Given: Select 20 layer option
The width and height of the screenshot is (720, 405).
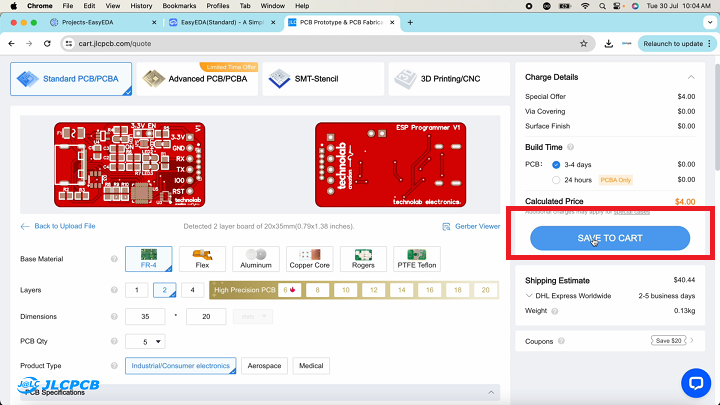Looking at the screenshot, I should point(485,290).
